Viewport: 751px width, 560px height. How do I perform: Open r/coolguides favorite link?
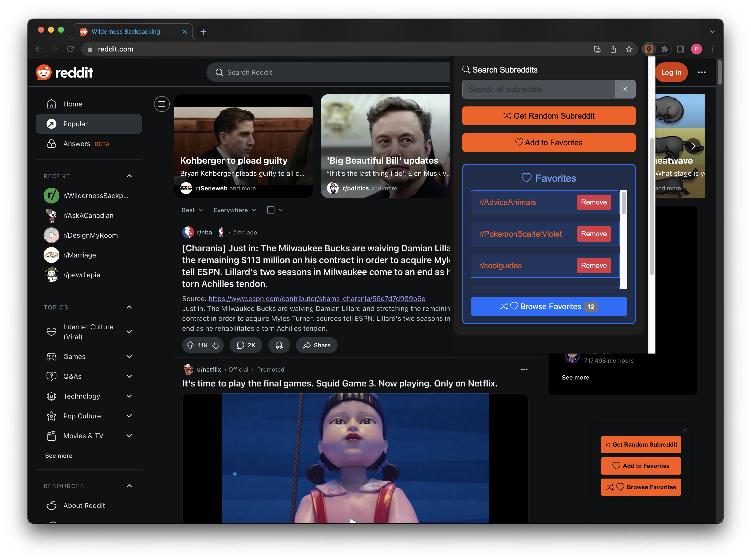tap(500, 265)
